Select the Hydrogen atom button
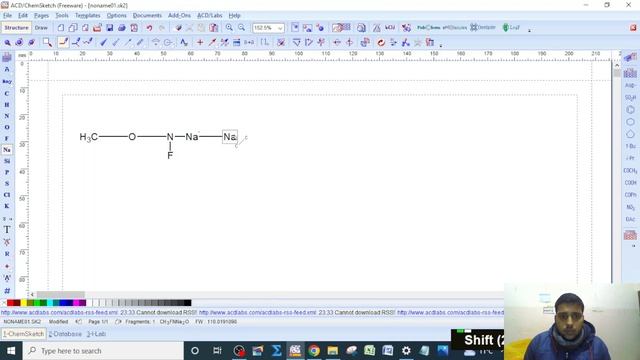 click(x=7, y=105)
